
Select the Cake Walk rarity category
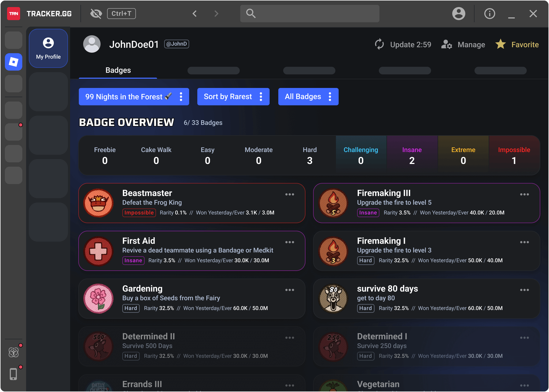coord(156,156)
